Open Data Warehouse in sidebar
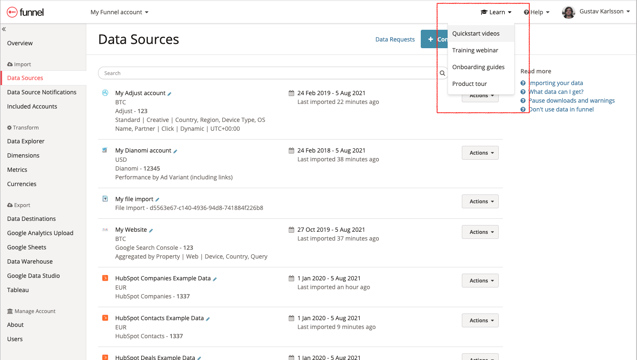637x360 pixels. 30,261
